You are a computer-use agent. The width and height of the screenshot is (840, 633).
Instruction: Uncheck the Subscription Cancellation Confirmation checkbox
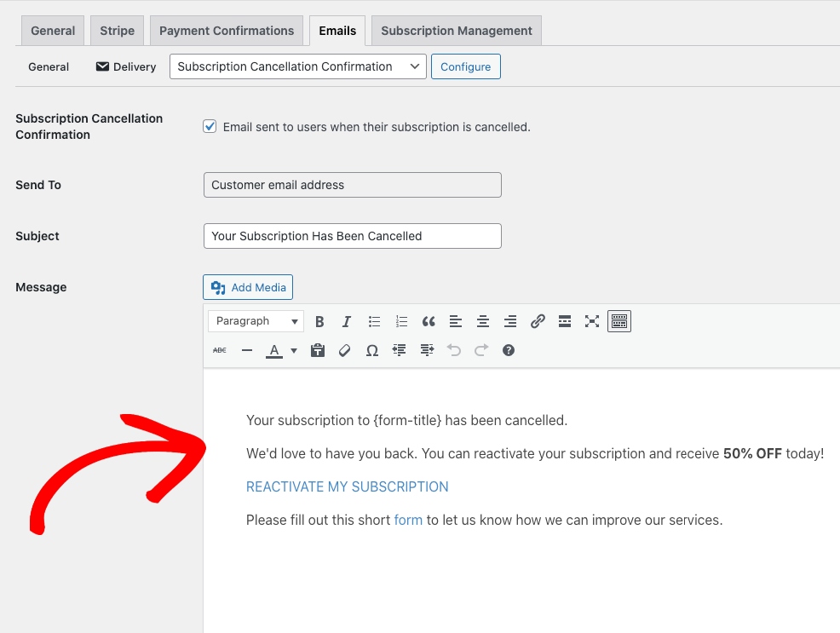(210, 126)
